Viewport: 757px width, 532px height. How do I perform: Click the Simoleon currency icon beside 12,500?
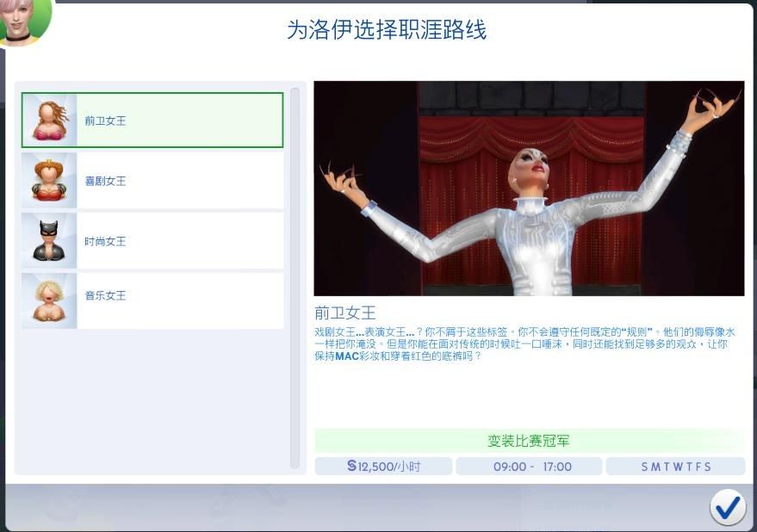tap(352, 466)
